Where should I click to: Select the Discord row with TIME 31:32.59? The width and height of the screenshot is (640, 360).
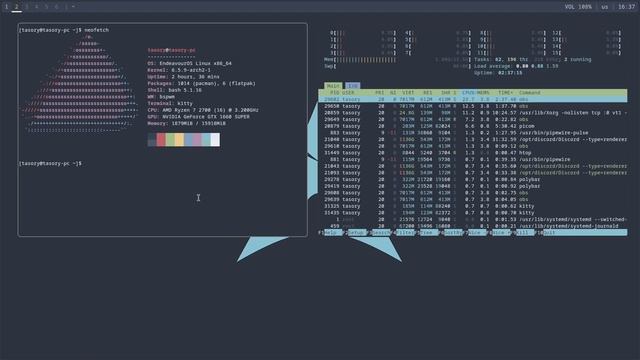pos(473,140)
